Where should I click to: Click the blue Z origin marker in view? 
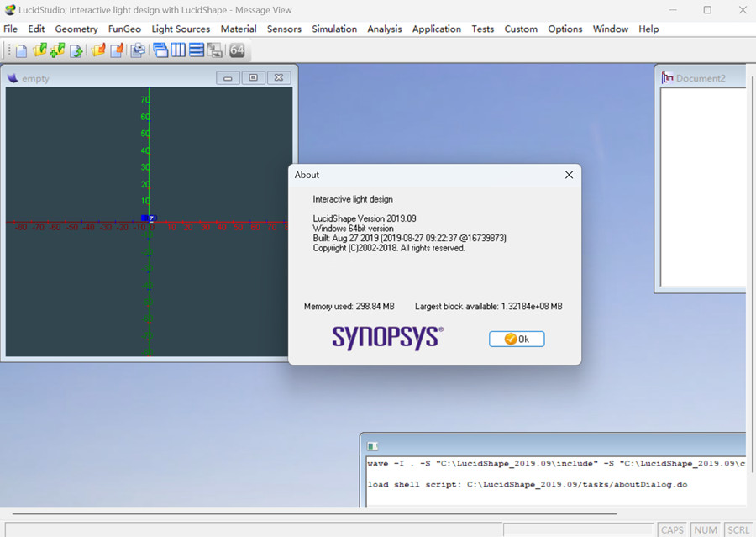pyautogui.click(x=150, y=218)
